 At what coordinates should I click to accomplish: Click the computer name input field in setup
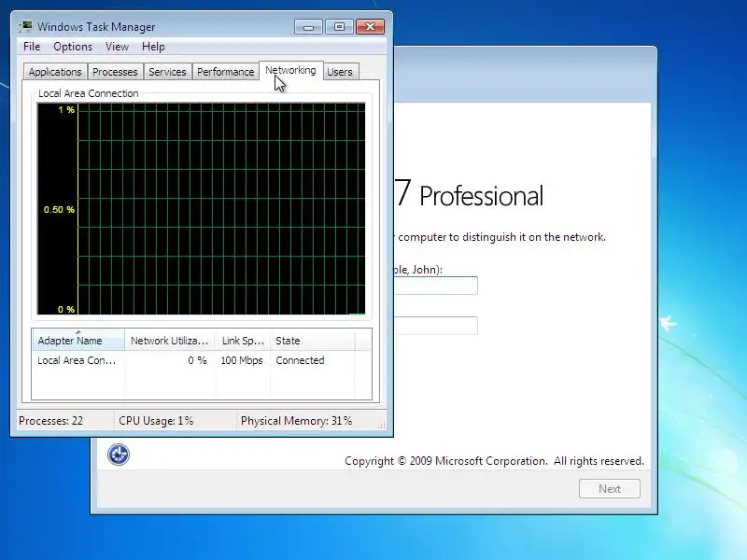point(435,326)
